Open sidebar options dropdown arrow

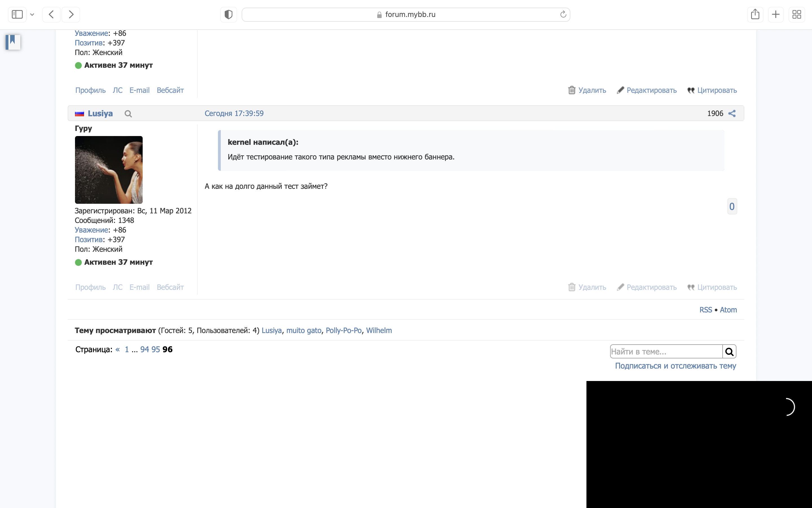tap(32, 14)
